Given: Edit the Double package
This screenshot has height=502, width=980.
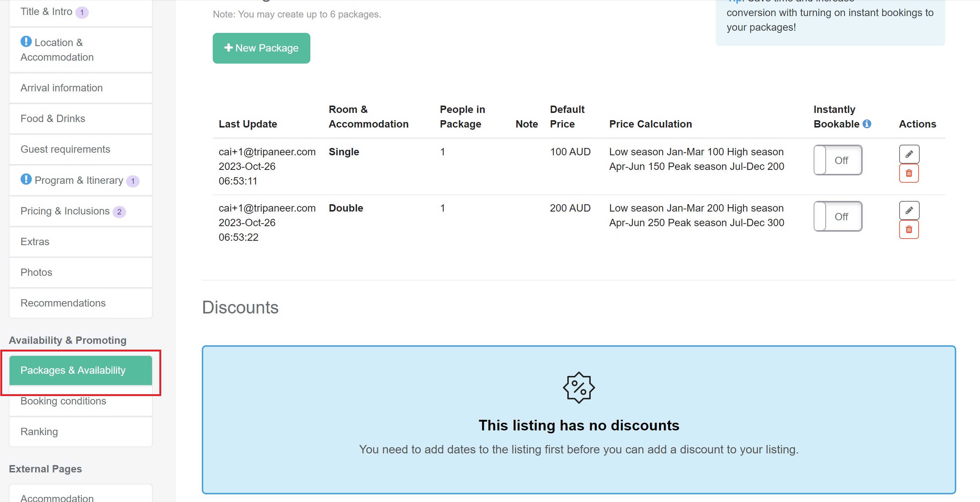Looking at the screenshot, I should coord(909,210).
